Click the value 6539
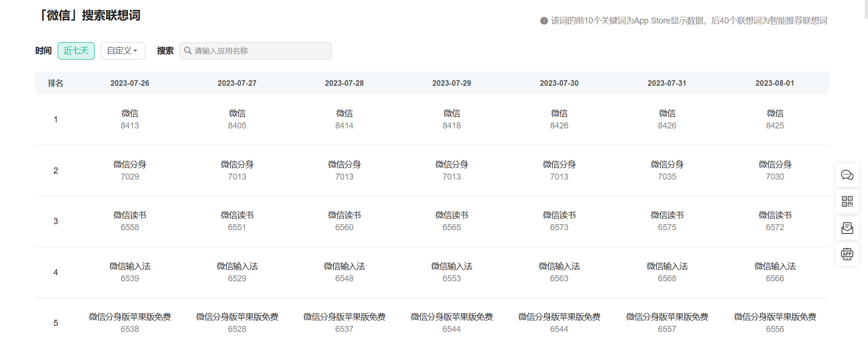Screen dimensions: 868x347 point(130,279)
